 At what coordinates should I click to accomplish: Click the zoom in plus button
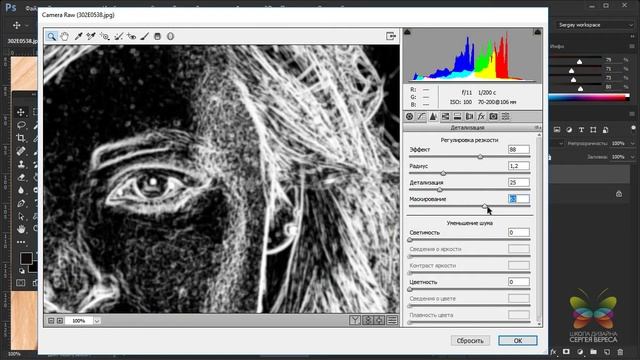(x=60, y=321)
